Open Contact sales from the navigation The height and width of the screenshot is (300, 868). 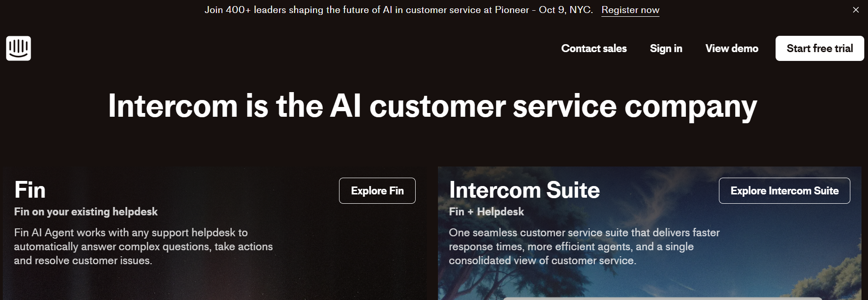click(594, 48)
